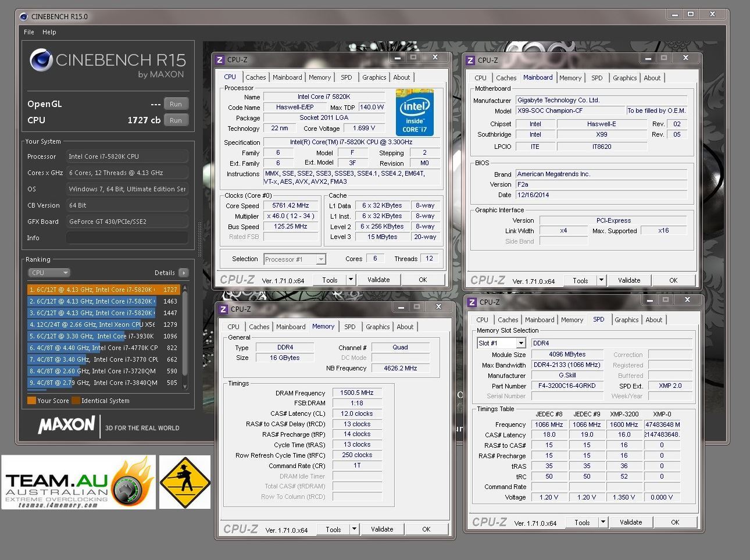Screen dimensions: 750x560
Task: Click the brown Identical System legend swatch
Action: (x=75, y=401)
